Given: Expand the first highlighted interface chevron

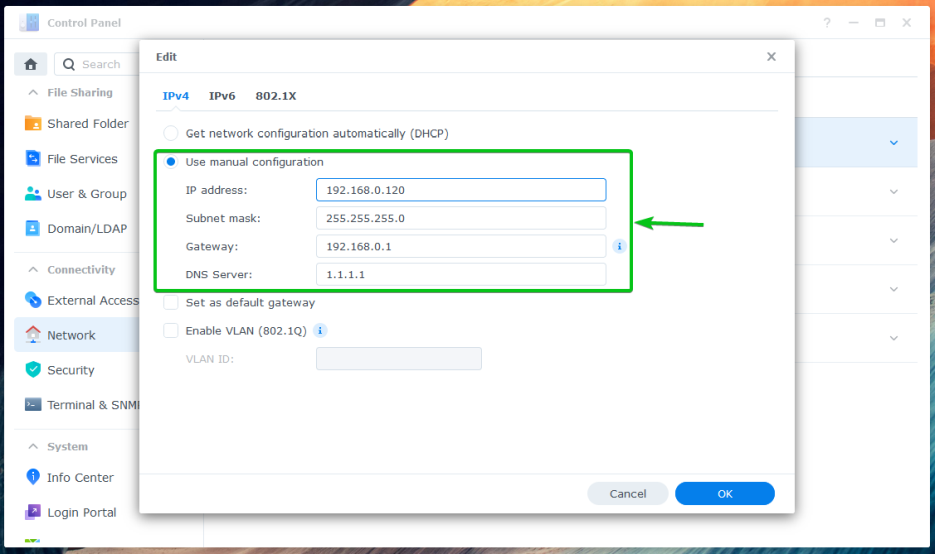Looking at the screenshot, I should 894,143.
